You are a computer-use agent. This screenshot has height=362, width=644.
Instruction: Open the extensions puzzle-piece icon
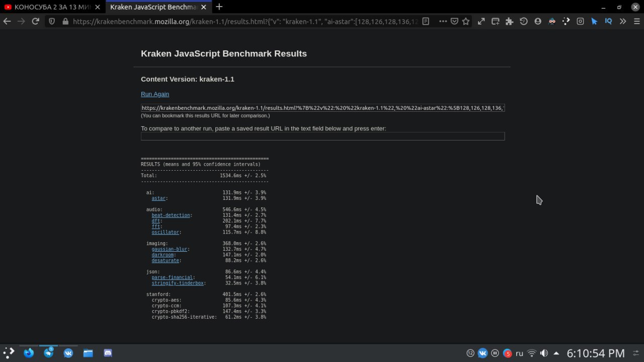click(510, 22)
